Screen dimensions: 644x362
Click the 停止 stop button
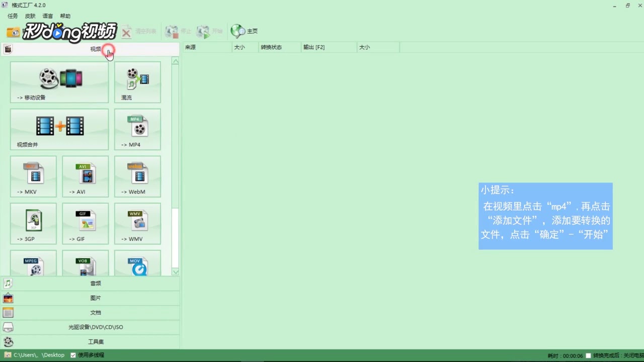pos(179,31)
